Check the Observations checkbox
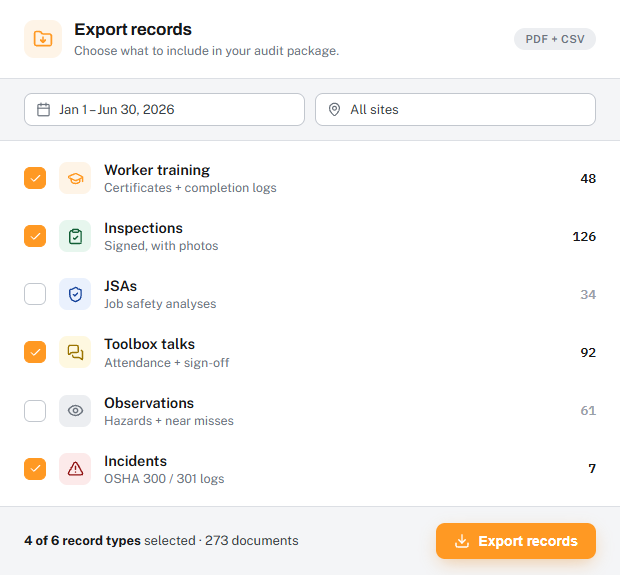The width and height of the screenshot is (620, 575). [x=35, y=410]
